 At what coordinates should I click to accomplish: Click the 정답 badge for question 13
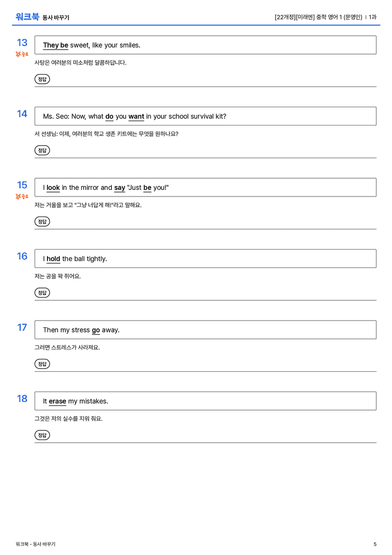[42, 79]
